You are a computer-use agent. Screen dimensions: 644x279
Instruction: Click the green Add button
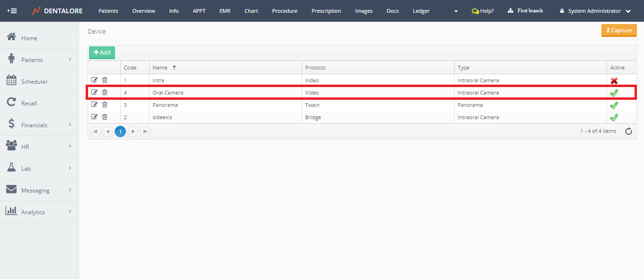[x=102, y=52]
